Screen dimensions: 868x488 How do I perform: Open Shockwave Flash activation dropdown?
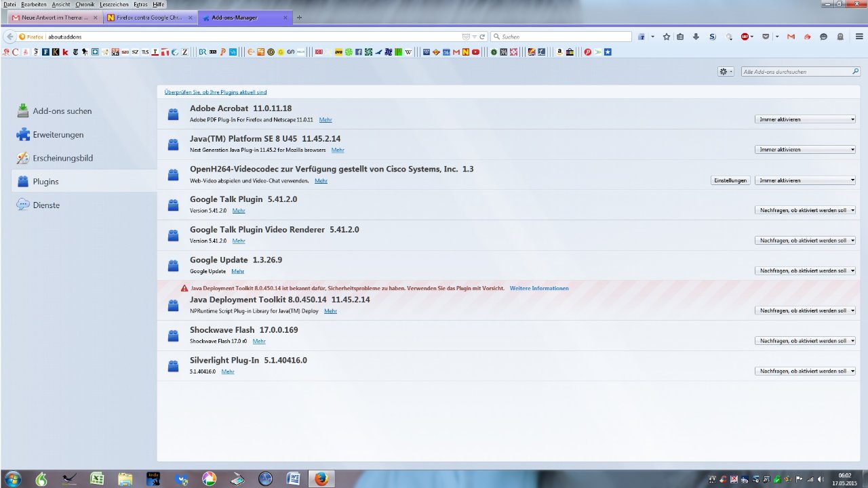click(x=805, y=341)
